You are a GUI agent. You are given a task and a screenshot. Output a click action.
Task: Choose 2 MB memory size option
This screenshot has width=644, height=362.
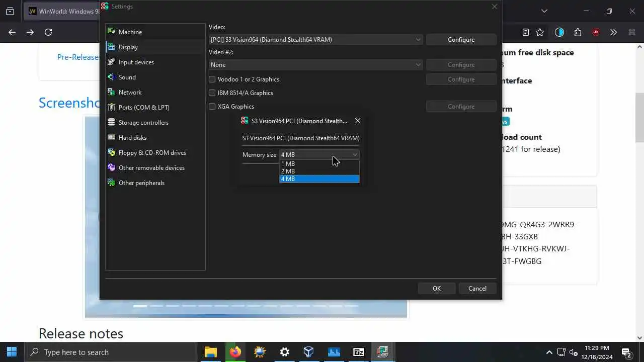pos(319,171)
